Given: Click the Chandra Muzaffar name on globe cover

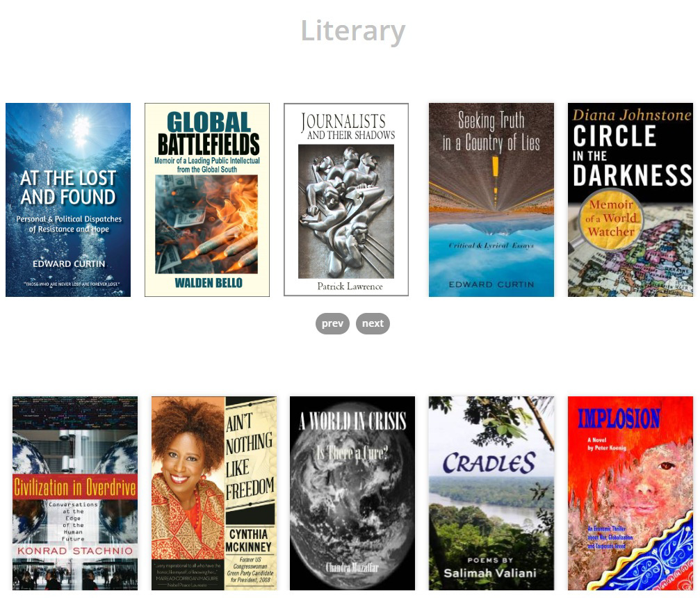Looking at the screenshot, I should 352,567.
